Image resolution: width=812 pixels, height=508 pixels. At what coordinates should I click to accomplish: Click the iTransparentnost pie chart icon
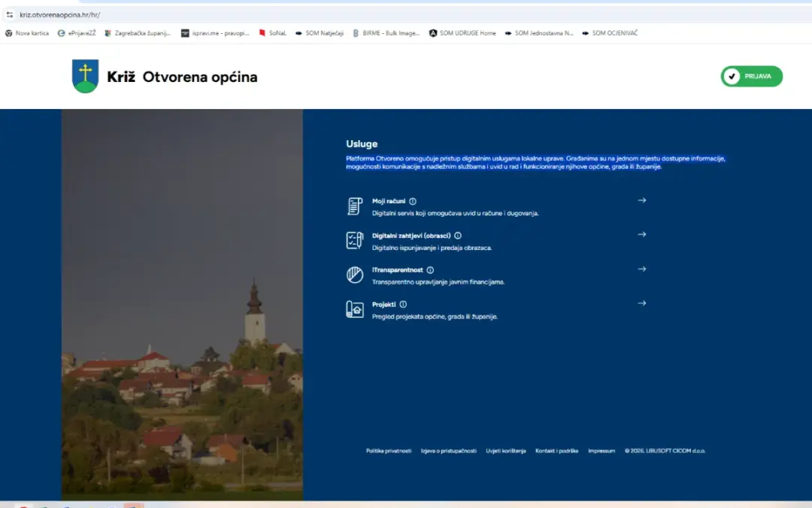tap(354, 273)
